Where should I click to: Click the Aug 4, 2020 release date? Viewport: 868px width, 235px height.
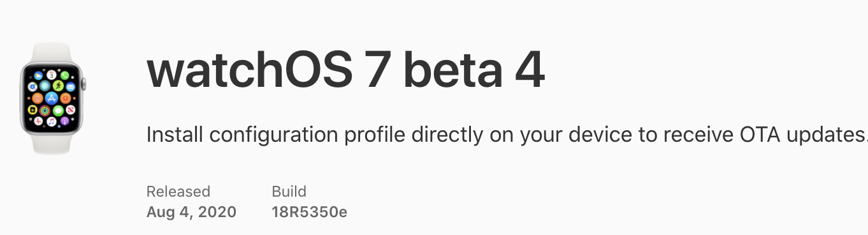(x=191, y=212)
